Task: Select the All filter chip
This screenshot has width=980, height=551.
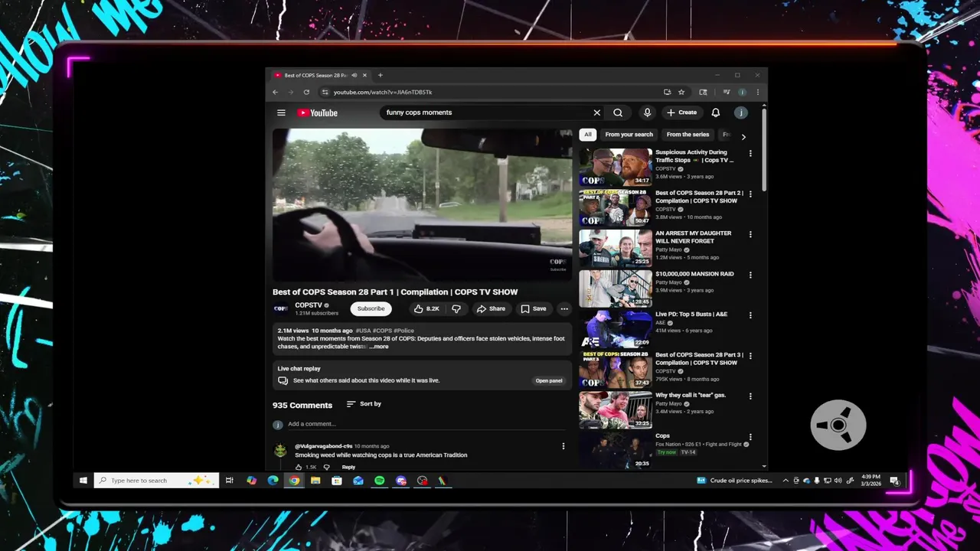Action: point(588,135)
